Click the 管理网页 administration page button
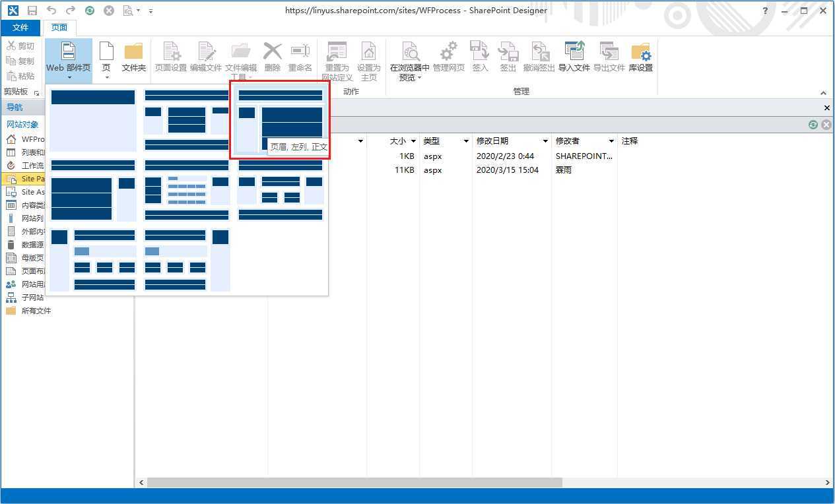This screenshot has width=835, height=504. [449, 57]
